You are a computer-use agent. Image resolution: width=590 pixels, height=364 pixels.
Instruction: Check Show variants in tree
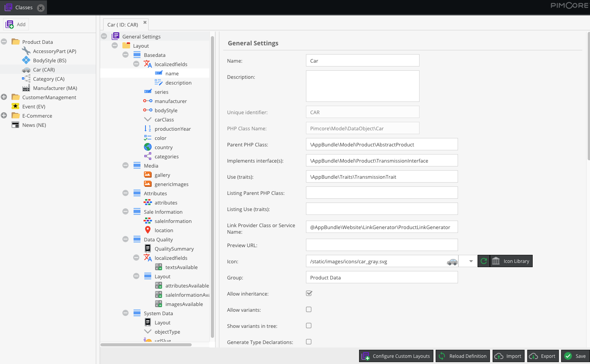[309, 326]
